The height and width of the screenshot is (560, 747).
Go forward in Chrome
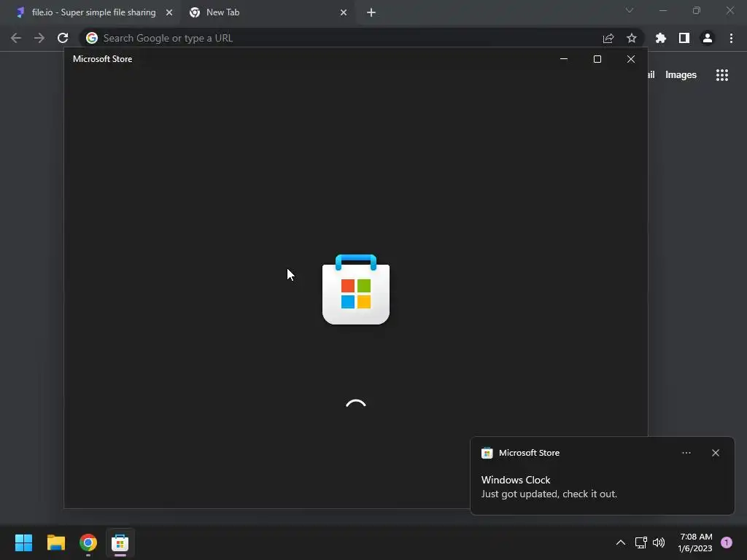point(39,38)
